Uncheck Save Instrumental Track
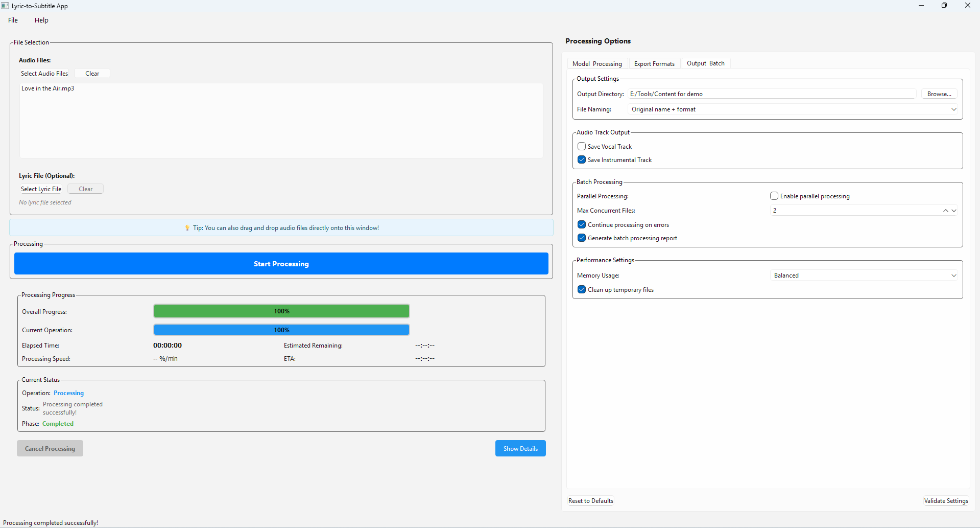The width and height of the screenshot is (980, 528). pos(582,159)
